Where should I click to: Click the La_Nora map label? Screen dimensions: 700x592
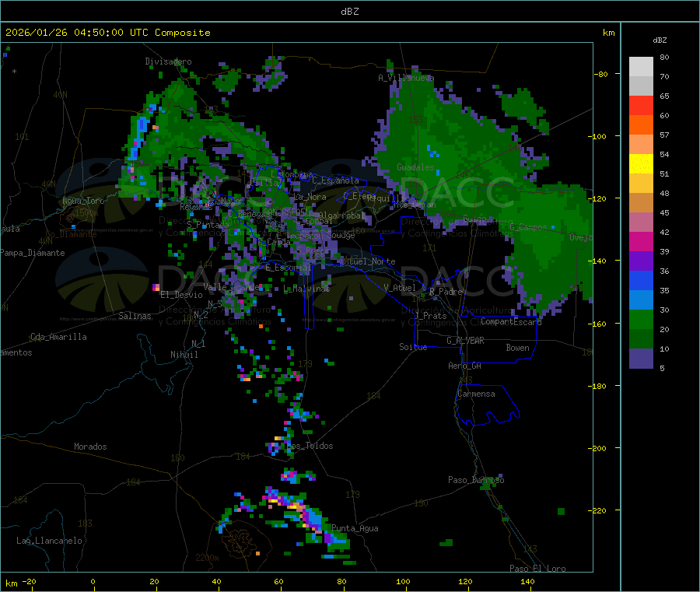tap(310, 197)
